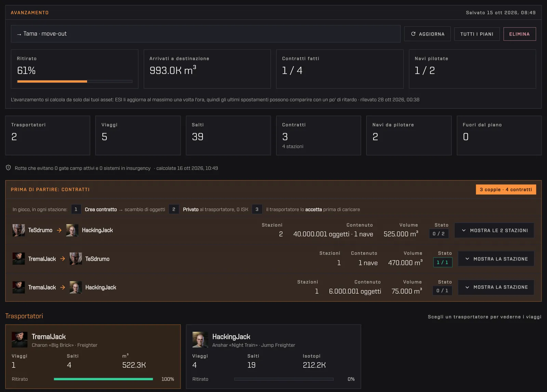Click the orange arrow between TremalJack and HackingJack

63,287
